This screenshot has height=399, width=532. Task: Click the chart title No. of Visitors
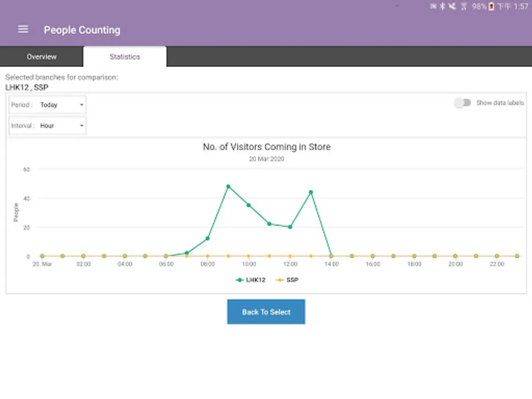[266, 147]
